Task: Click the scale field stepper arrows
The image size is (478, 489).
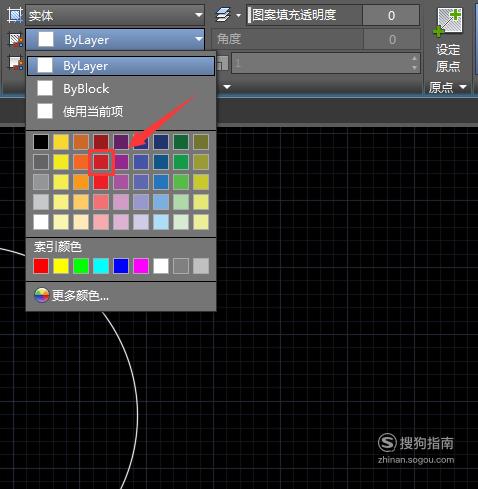Action: point(414,63)
